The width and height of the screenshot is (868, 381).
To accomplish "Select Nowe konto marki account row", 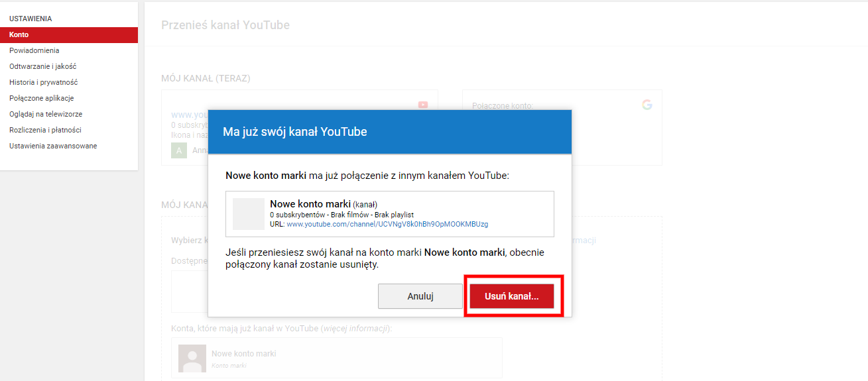I will pyautogui.click(x=337, y=358).
